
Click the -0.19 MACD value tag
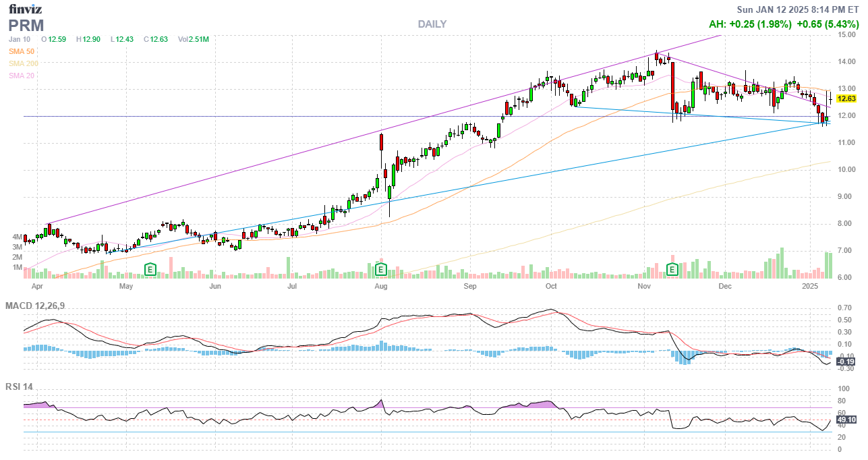point(844,362)
